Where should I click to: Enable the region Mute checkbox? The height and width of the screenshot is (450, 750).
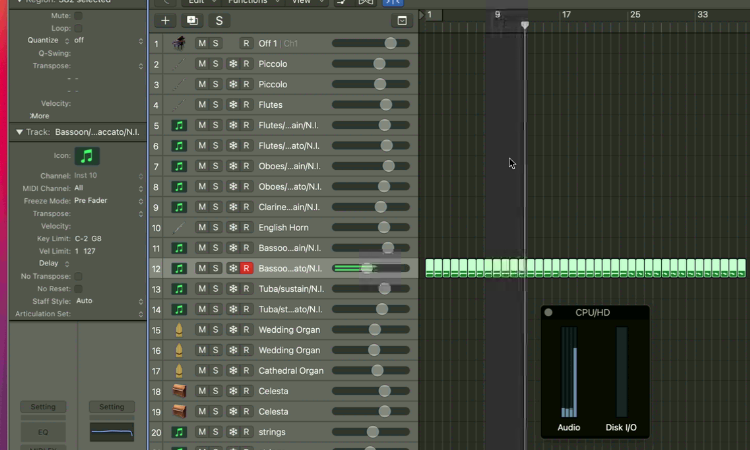click(x=78, y=16)
